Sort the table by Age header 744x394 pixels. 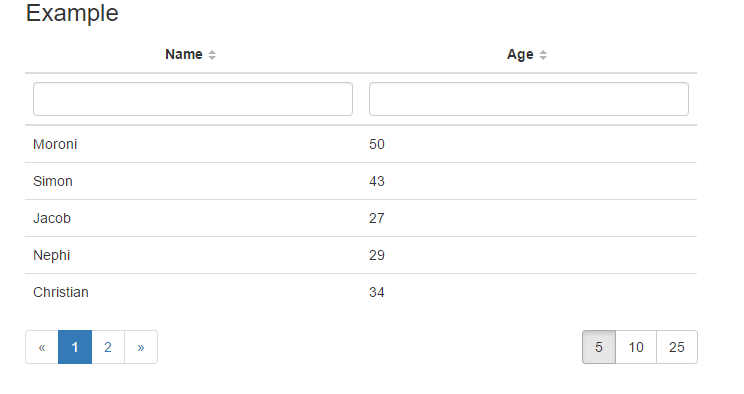click(x=520, y=55)
